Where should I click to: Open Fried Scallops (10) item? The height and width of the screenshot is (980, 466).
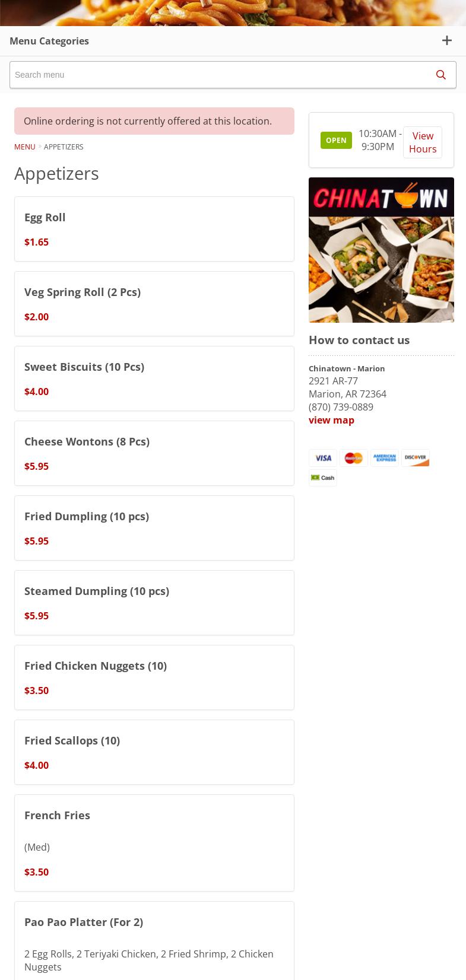point(154,752)
